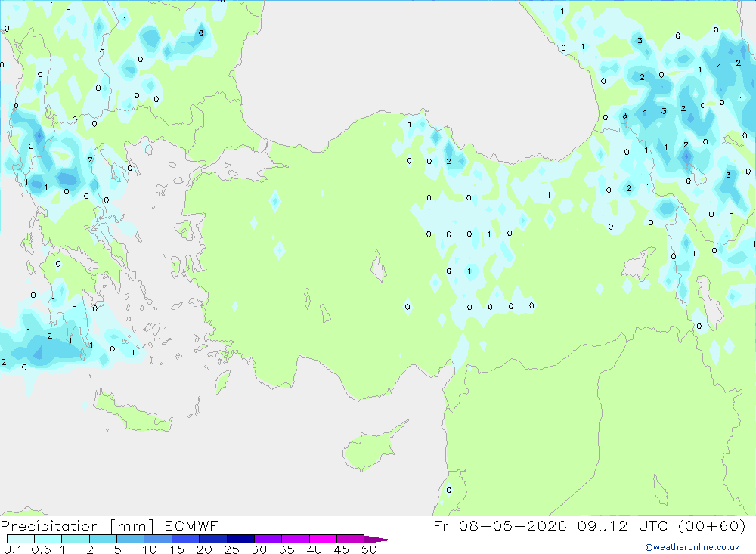This screenshot has width=756, height=554.
Task: Click the 'Fr 08-05-2026 09..12 UTC (00+60)' timestamp
Action: (x=590, y=525)
